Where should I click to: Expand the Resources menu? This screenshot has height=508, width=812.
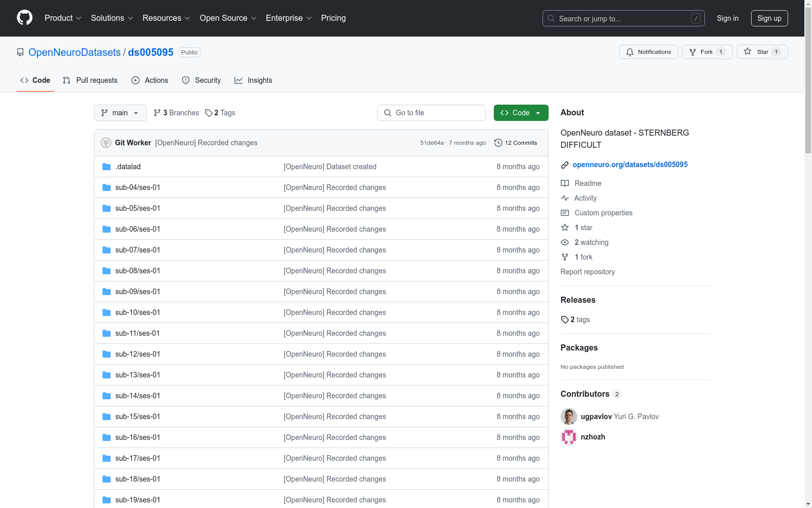(166, 18)
